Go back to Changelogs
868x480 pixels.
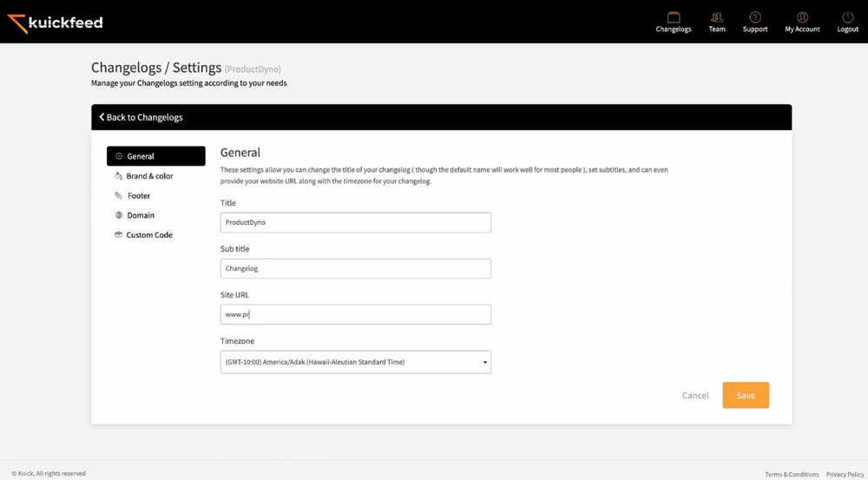[x=144, y=117]
